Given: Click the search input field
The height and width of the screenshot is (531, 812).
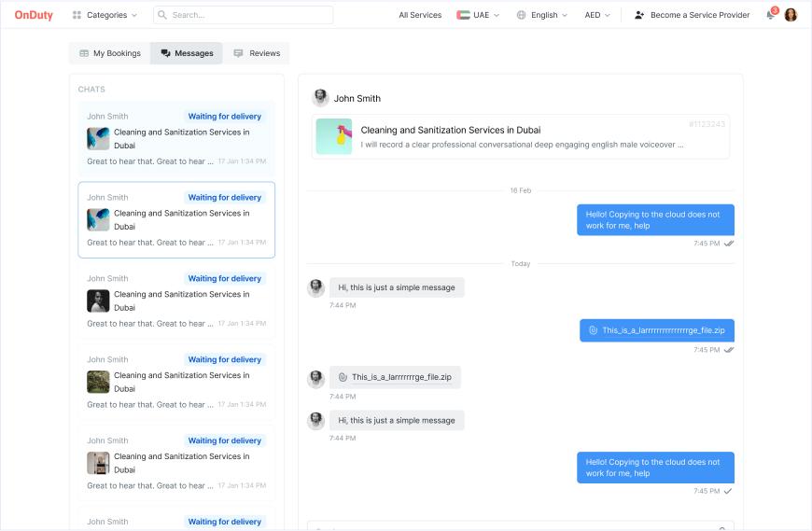Looking at the screenshot, I should 244,15.
